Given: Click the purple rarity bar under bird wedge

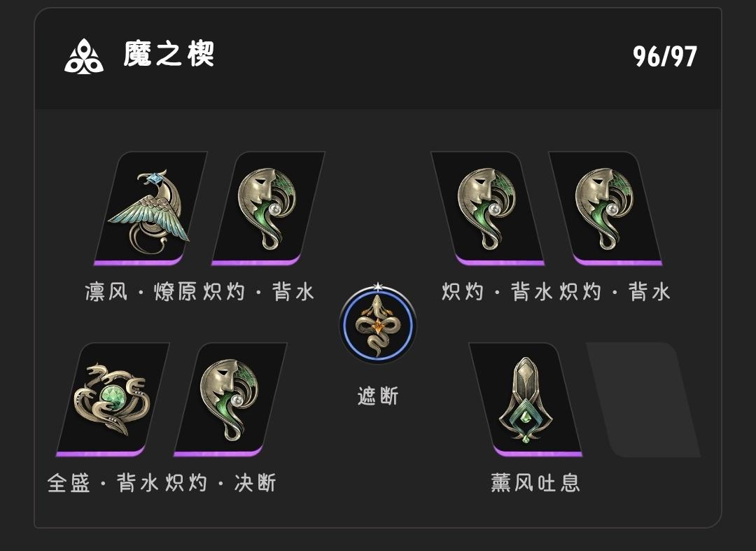Looking at the screenshot, I should tap(139, 263).
